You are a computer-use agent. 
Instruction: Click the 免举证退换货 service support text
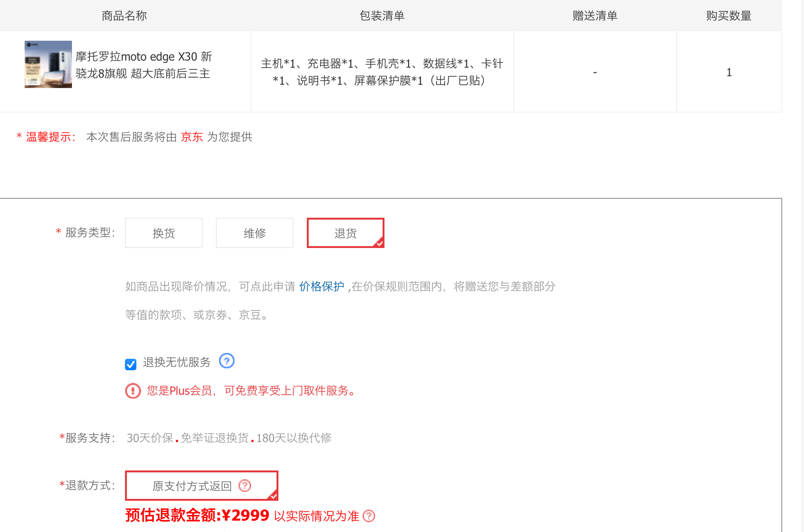215,438
